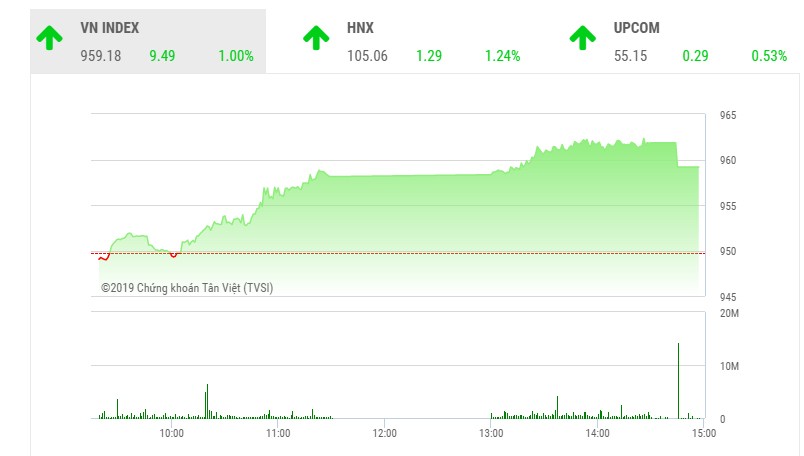Click the HNX value 105.06

point(368,56)
